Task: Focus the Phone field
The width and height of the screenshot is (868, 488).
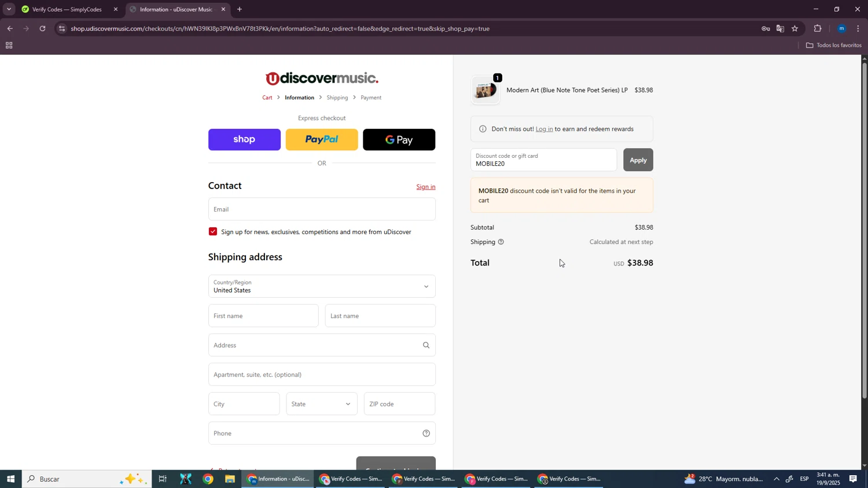Action: (322, 434)
